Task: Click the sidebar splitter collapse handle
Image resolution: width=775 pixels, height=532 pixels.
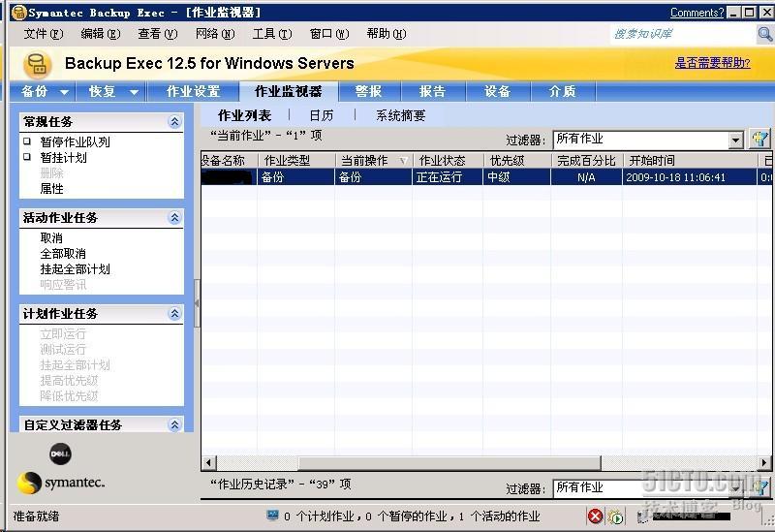Action: pos(197,303)
